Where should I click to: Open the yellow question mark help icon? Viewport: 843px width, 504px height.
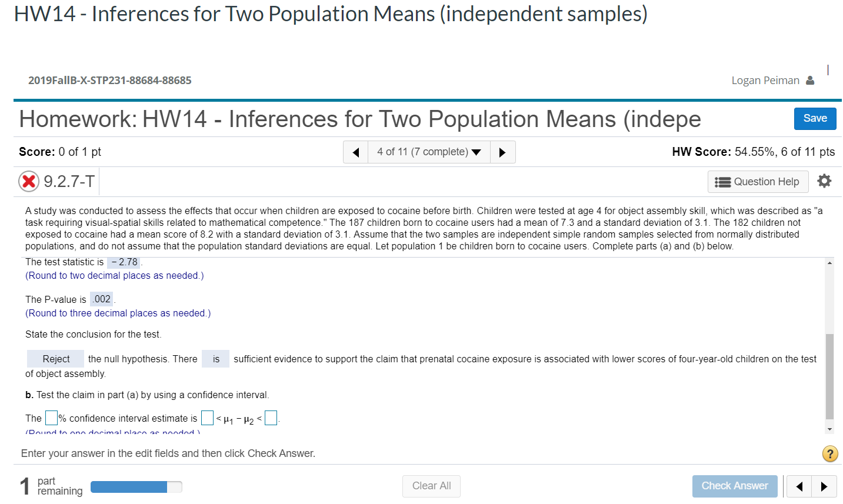coord(830,453)
